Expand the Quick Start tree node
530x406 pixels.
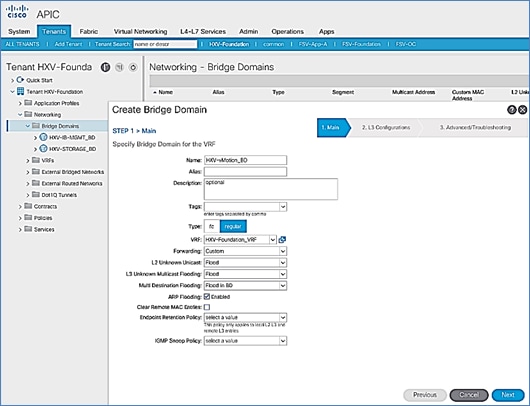coord(13,80)
